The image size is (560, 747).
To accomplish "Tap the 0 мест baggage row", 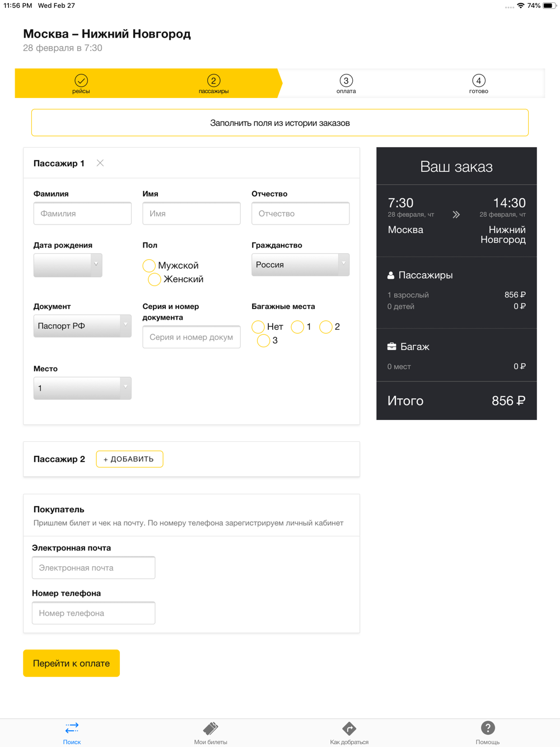I will pyautogui.click(x=456, y=367).
